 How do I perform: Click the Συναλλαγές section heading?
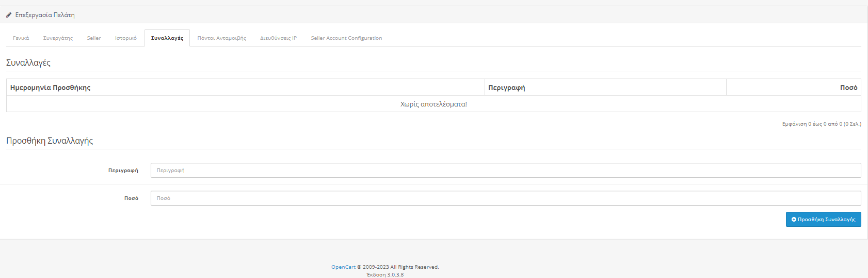point(28,63)
